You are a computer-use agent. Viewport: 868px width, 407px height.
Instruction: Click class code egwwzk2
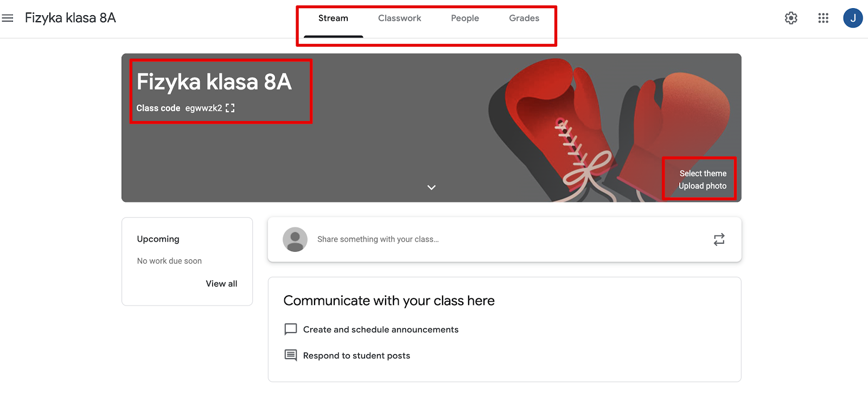(x=203, y=108)
